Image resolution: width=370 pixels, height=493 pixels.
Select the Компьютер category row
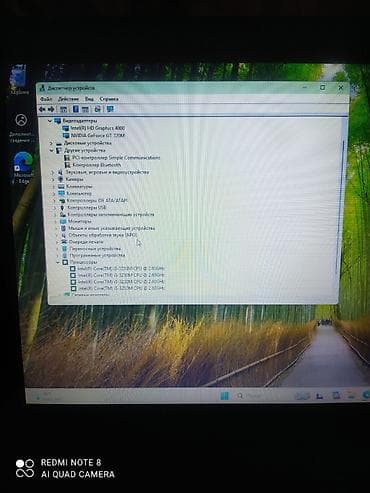pos(79,193)
